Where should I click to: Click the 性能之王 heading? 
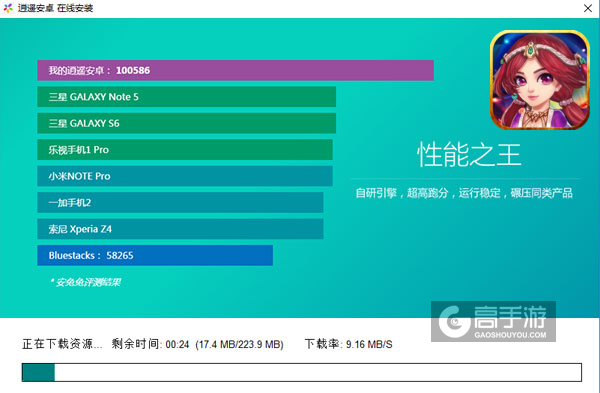[469, 155]
